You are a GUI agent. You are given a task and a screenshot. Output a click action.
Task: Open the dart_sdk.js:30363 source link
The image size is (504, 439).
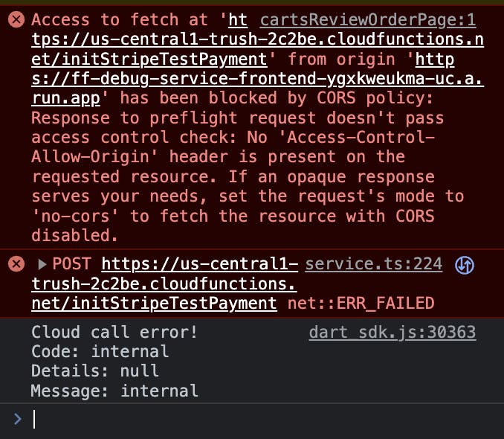coord(392,332)
